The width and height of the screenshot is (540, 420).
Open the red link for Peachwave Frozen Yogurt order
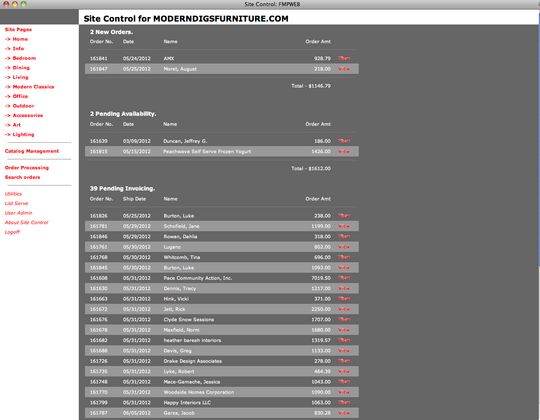[x=344, y=151]
